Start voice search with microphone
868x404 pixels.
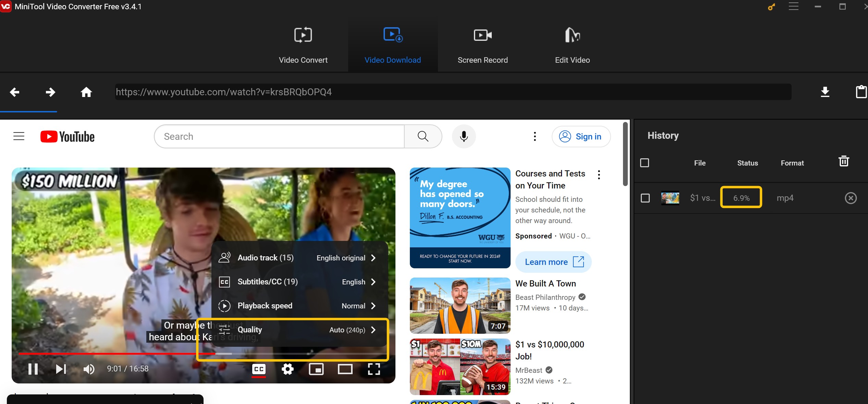coord(464,136)
